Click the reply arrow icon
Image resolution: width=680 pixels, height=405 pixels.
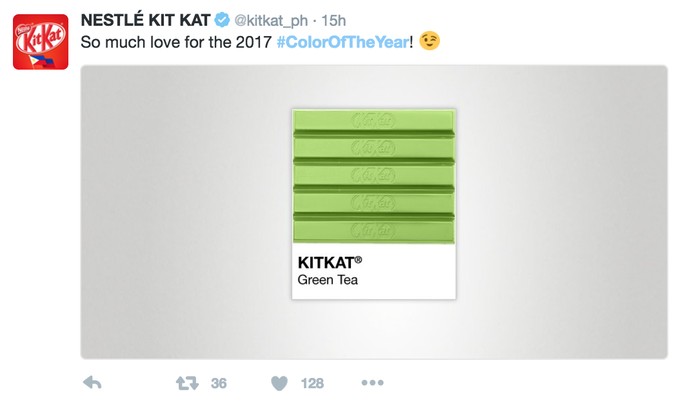(x=92, y=382)
